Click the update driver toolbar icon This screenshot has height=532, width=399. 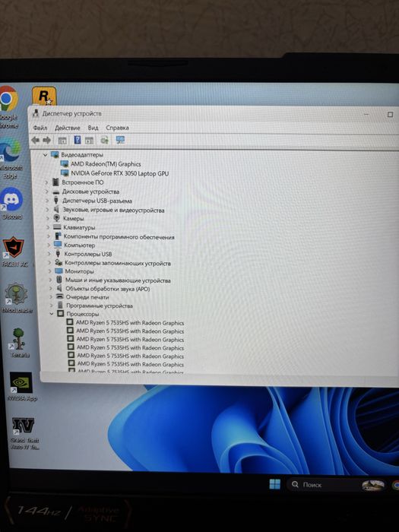[x=105, y=140]
